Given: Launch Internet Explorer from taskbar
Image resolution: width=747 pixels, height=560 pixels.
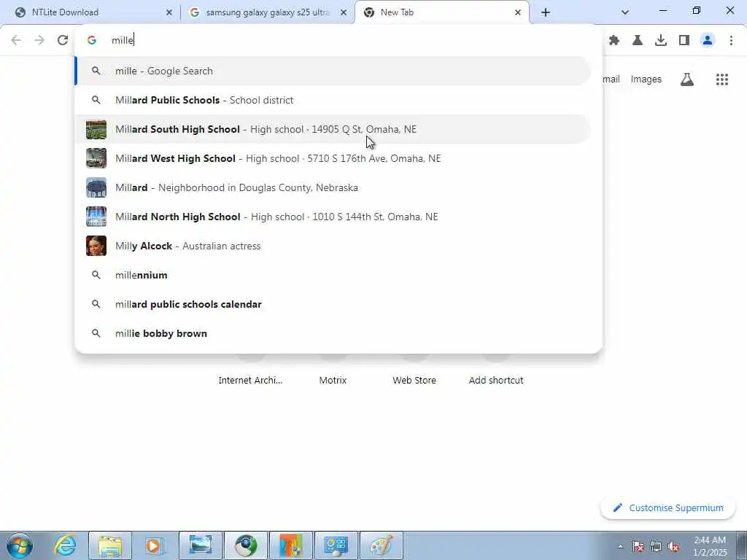Looking at the screenshot, I should point(65,545).
